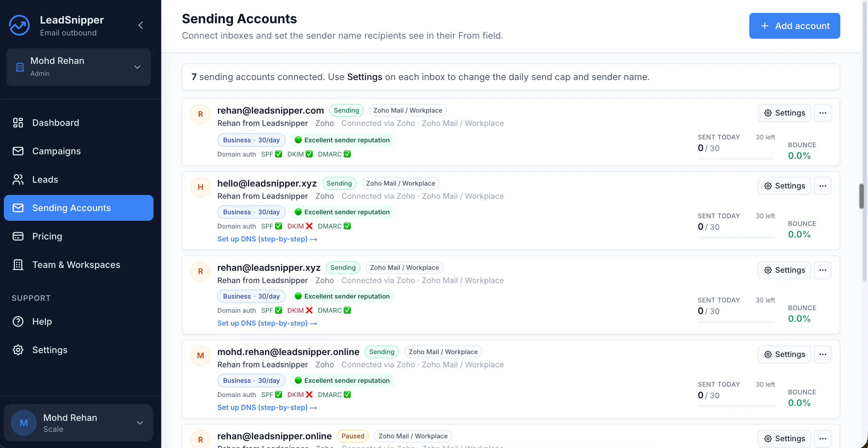The width and height of the screenshot is (868, 448).
Task: Click the Paused badge on rehan@leadsnipper.online
Action: click(352, 436)
